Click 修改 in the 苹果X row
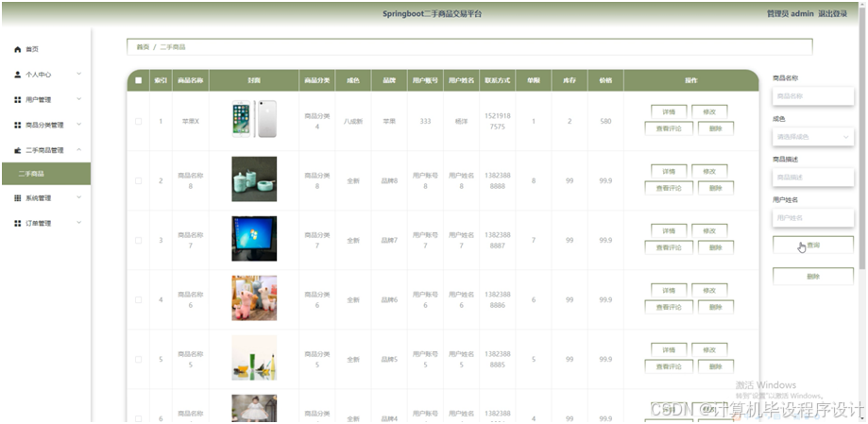This screenshot has width=868, height=424. [709, 111]
